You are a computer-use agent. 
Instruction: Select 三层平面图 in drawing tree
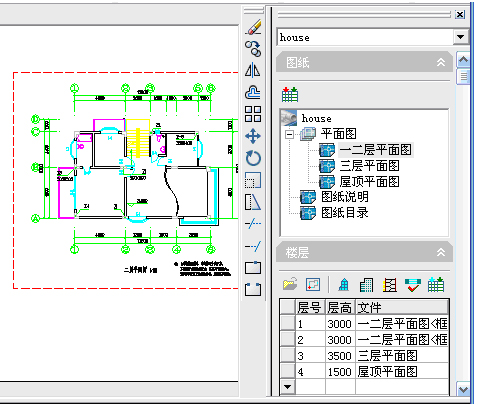pos(369,165)
